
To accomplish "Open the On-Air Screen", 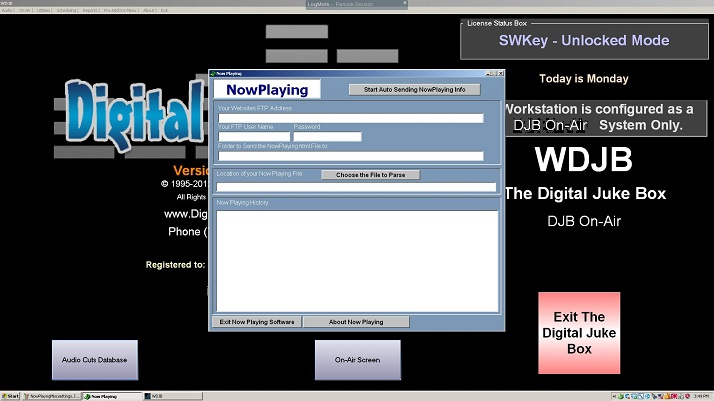I will pos(357,359).
